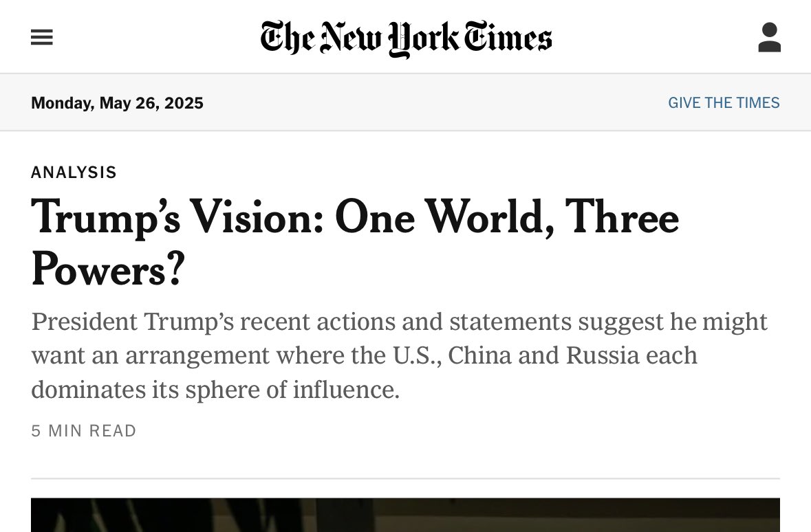Select the ANALYSIS section label
The height and width of the screenshot is (532, 811).
pyautogui.click(x=74, y=173)
